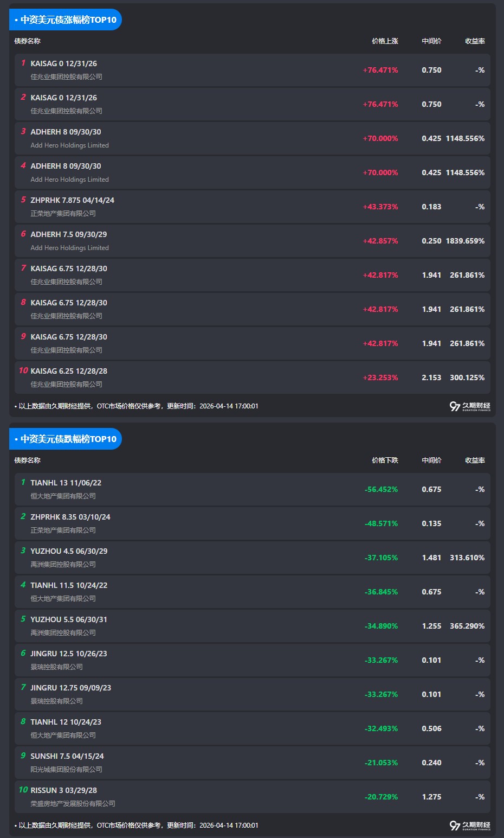Sort by the 价格下跌 column header
Image resolution: width=504 pixels, height=838 pixels.
(x=385, y=460)
